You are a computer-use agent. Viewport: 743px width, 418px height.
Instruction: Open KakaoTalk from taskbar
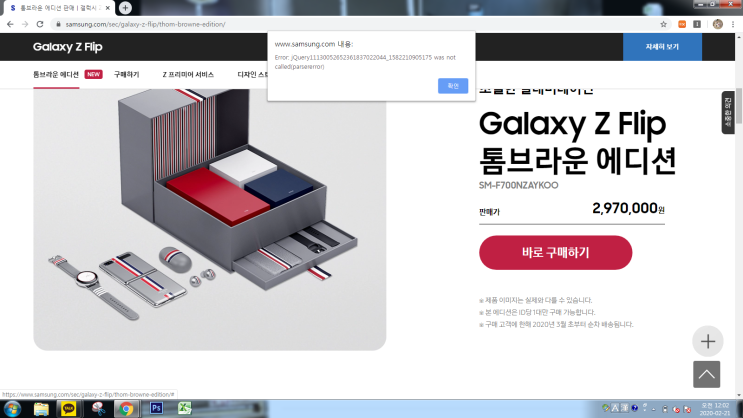(69, 409)
